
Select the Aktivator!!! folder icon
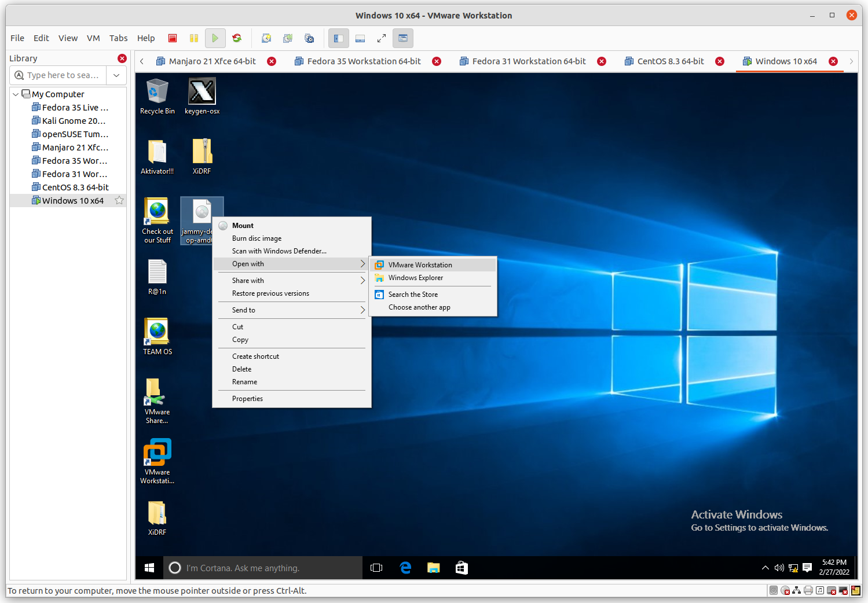157,157
